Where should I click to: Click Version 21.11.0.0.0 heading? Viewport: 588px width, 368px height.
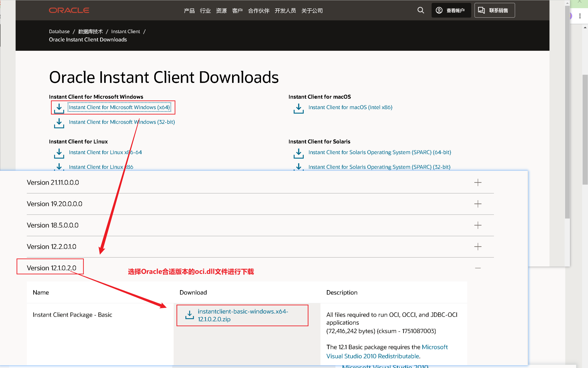coord(53,182)
